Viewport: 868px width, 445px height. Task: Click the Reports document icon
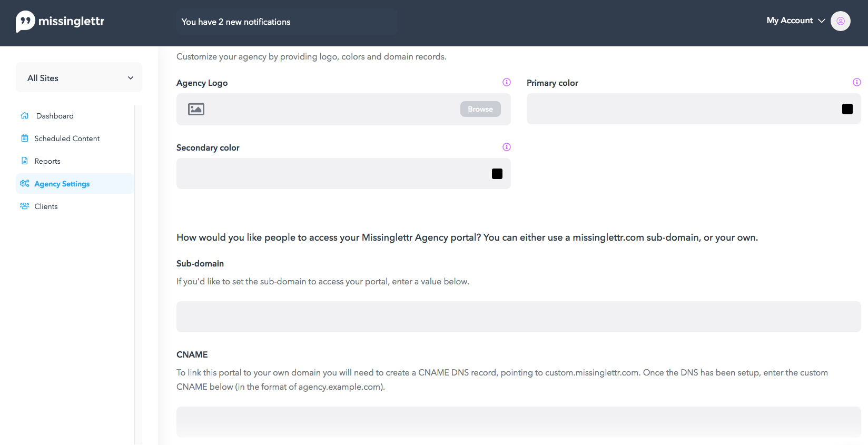(x=25, y=161)
